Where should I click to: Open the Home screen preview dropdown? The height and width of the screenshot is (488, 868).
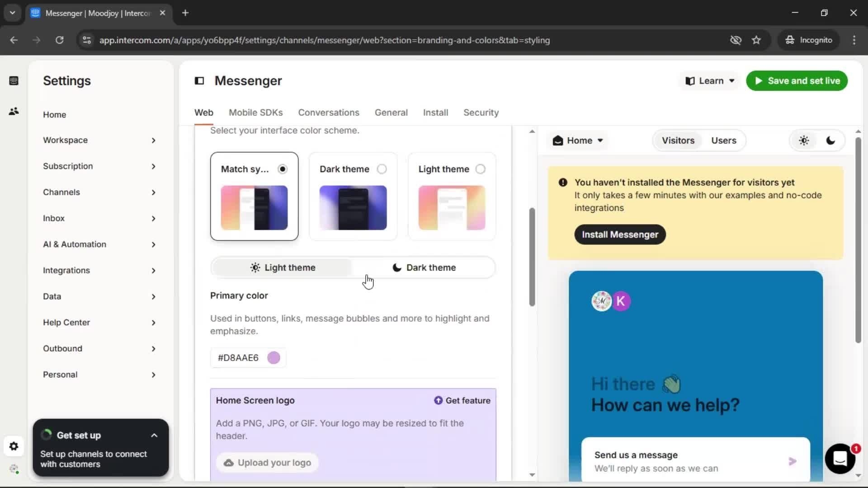tap(578, 141)
